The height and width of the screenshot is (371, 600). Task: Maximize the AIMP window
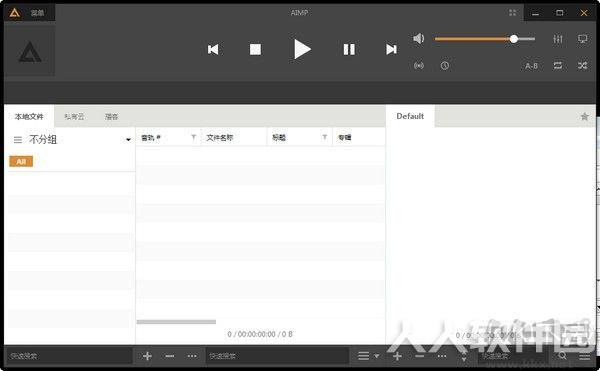point(559,13)
